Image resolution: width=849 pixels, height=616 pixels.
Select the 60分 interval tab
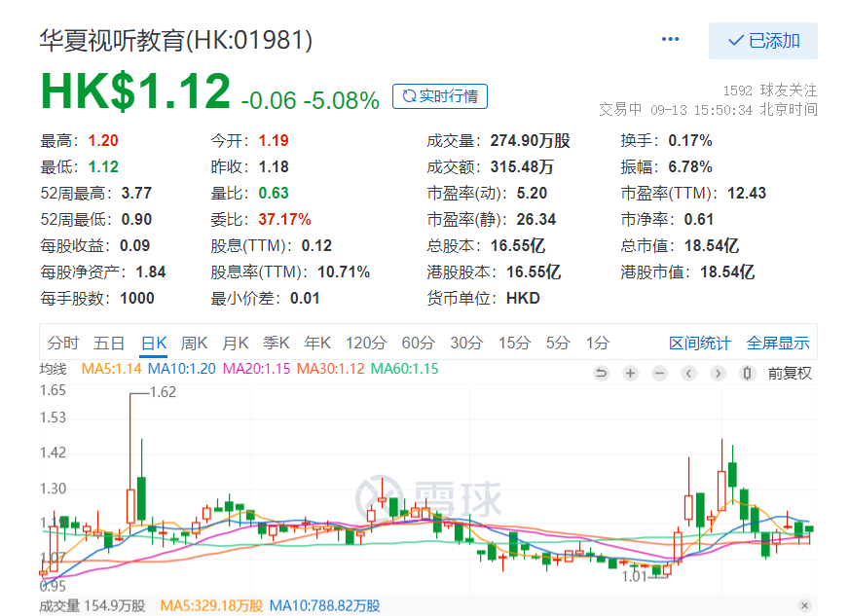418,343
